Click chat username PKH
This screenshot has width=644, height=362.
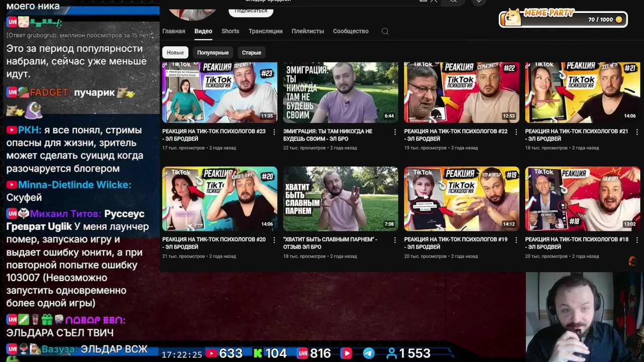(30, 130)
